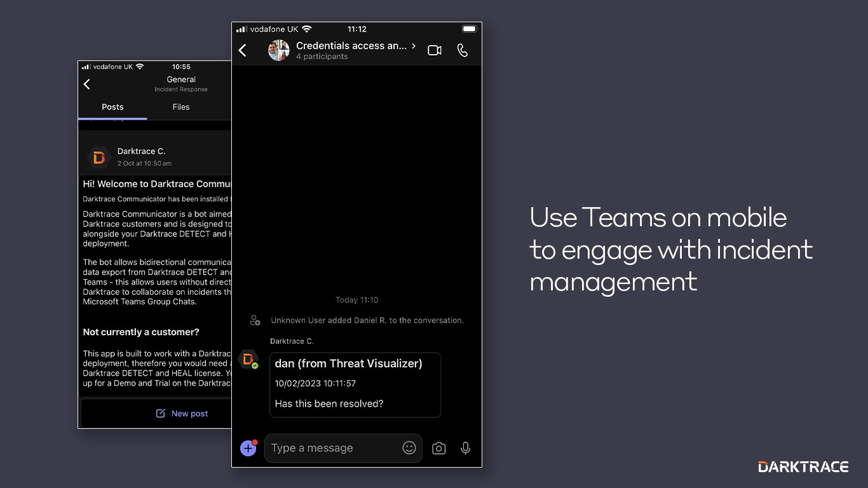This screenshot has width=868, height=488.
Task: Tap the Wi-Fi icon in chat status bar
Action: pyautogui.click(x=307, y=29)
